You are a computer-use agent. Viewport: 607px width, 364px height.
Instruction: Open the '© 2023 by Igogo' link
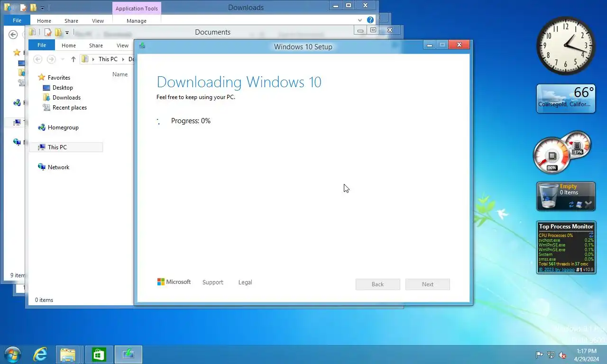[557, 270]
